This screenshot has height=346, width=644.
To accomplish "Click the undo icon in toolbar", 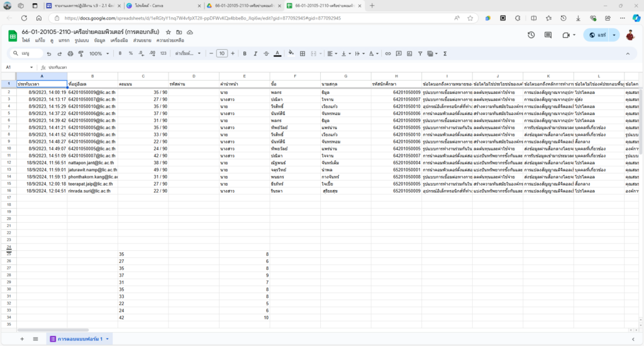I will point(49,53).
